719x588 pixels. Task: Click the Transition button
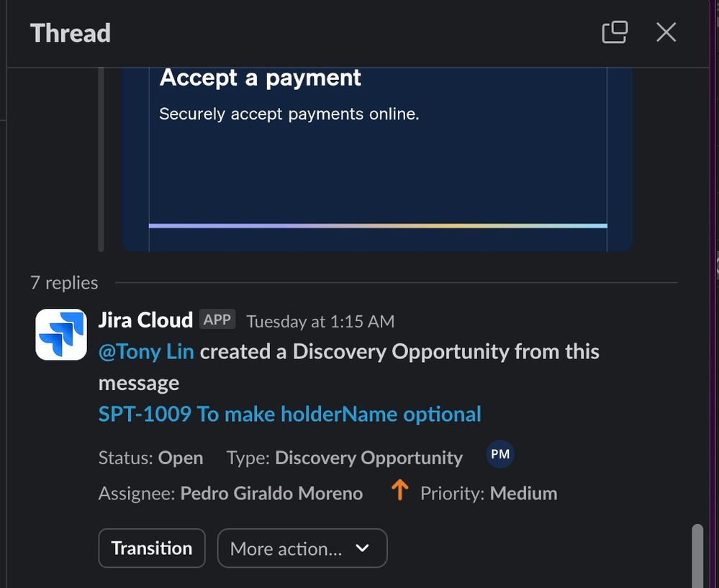click(152, 548)
